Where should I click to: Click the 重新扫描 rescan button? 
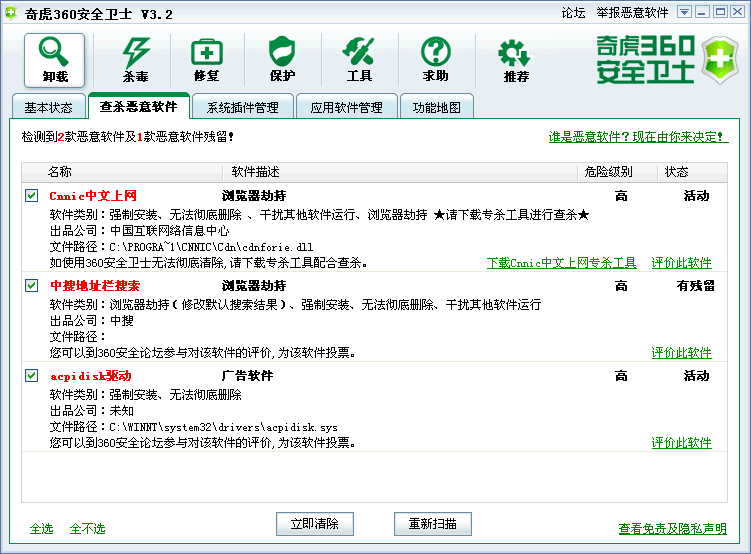(432, 524)
